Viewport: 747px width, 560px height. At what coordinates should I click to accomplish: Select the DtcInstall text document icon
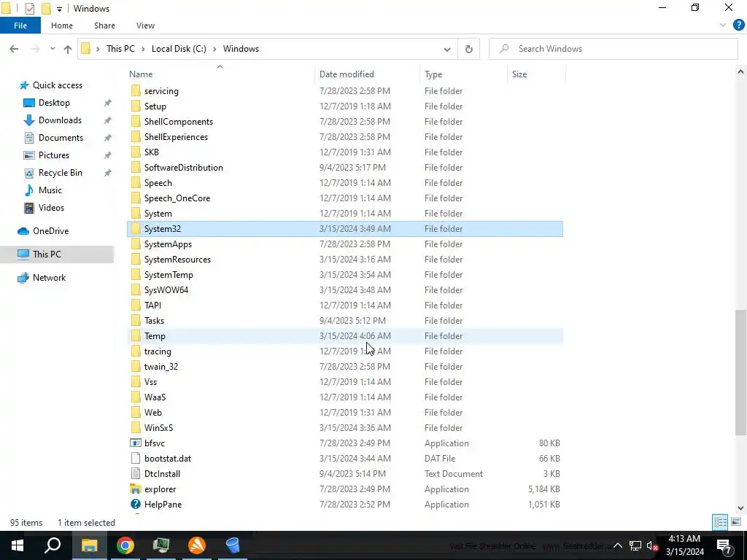pos(136,474)
